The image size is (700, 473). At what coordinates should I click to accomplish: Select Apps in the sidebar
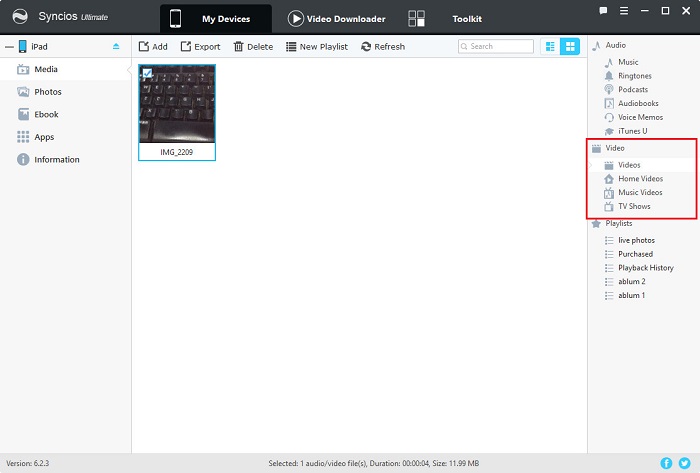(x=66, y=137)
